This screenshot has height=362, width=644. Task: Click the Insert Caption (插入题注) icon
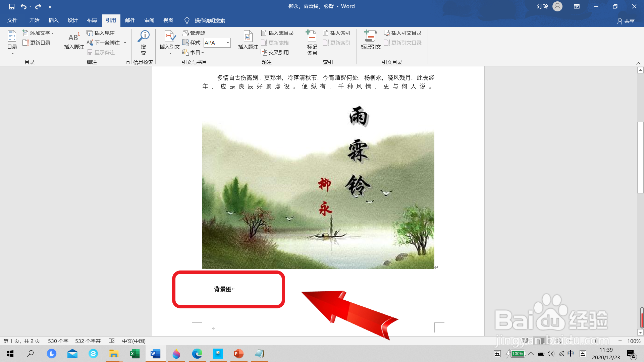click(248, 38)
